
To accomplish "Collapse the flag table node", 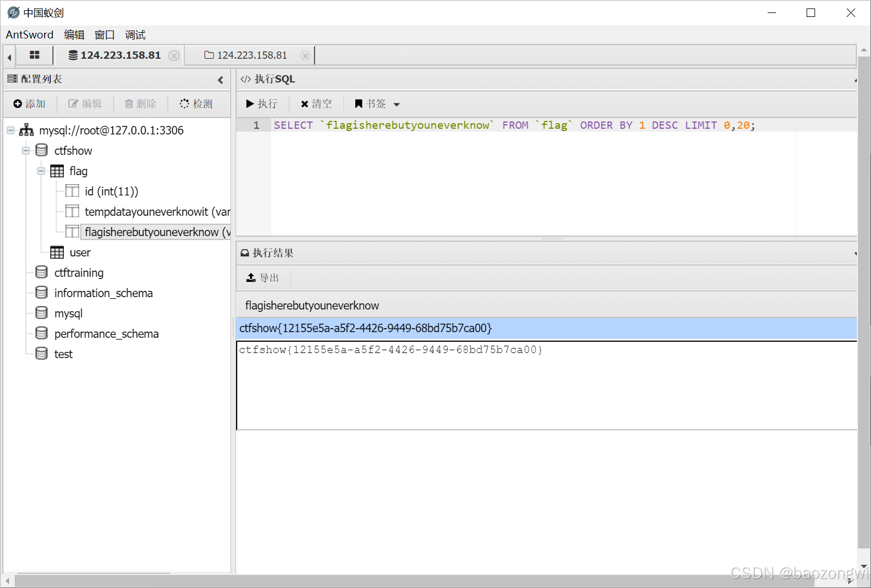I will coord(41,171).
